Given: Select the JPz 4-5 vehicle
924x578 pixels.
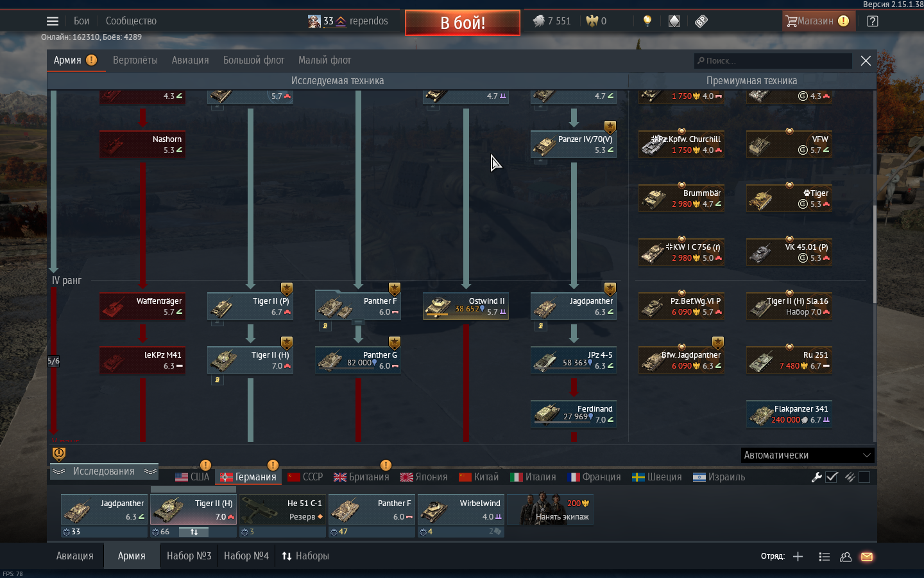Looking at the screenshot, I should [x=574, y=360].
